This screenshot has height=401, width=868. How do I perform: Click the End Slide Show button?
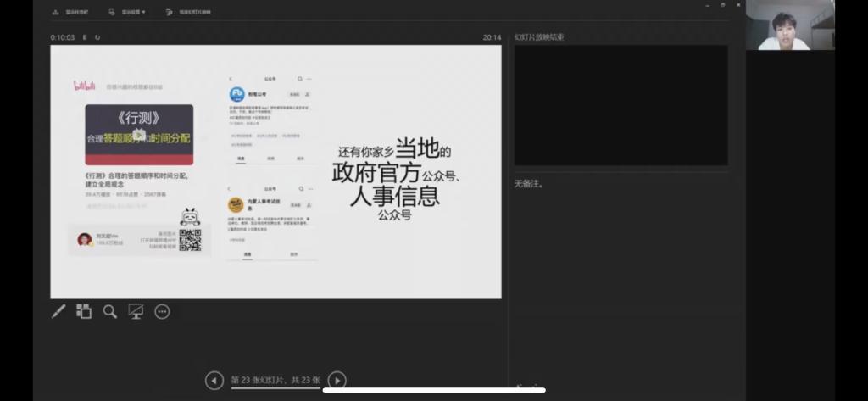click(x=189, y=13)
